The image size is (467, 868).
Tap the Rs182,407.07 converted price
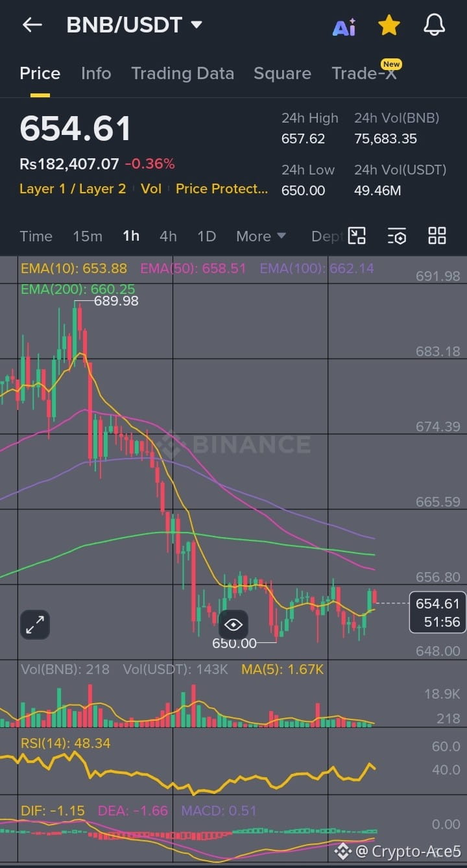[69, 163]
